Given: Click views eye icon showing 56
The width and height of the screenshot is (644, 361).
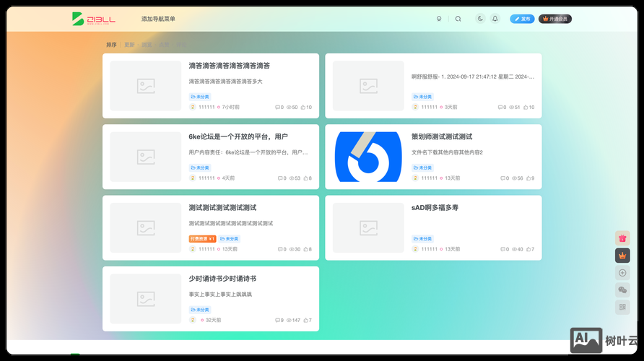Looking at the screenshot, I should pyautogui.click(x=514, y=178).
